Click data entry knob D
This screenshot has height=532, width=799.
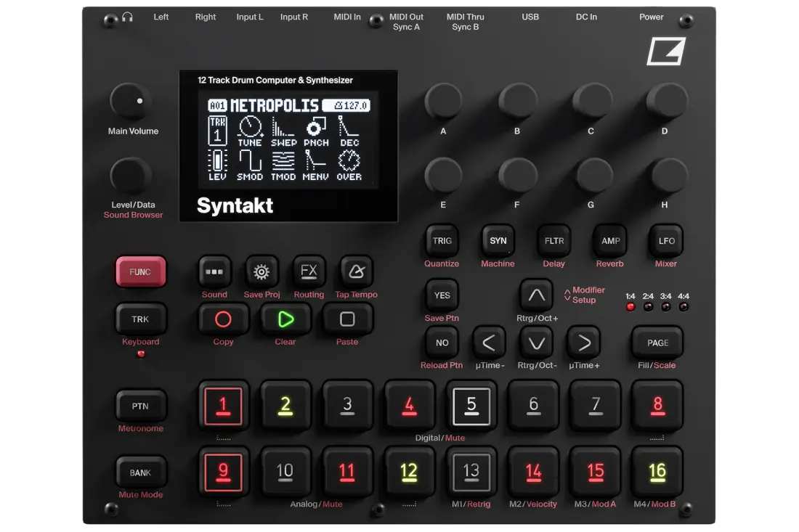667,100
